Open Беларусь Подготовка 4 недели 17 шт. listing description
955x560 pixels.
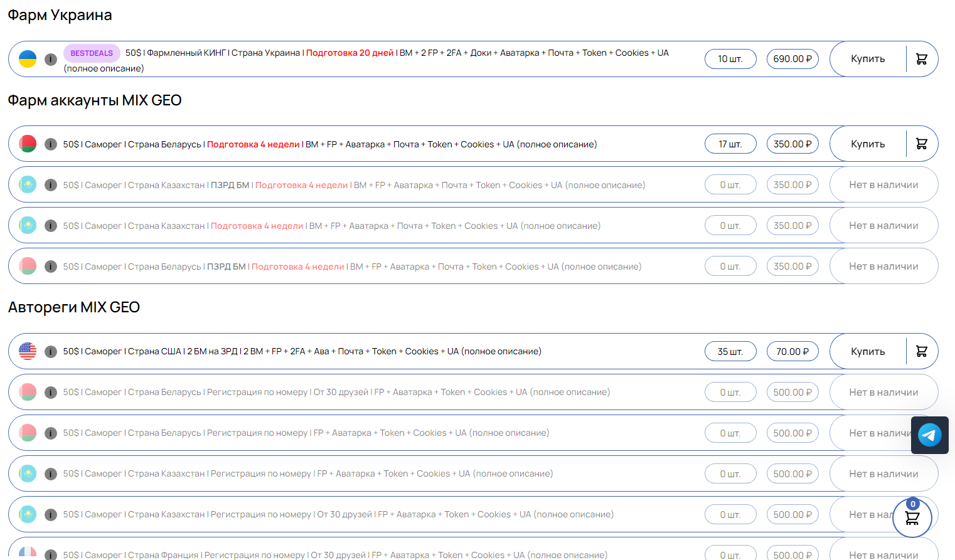pos(330,144)
